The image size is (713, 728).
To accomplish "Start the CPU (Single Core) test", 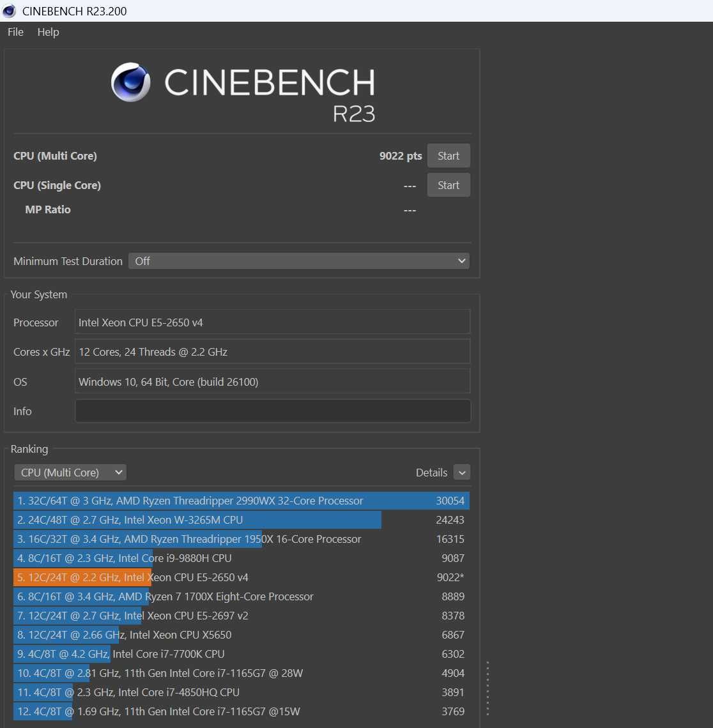I will (x=448, y=185).
